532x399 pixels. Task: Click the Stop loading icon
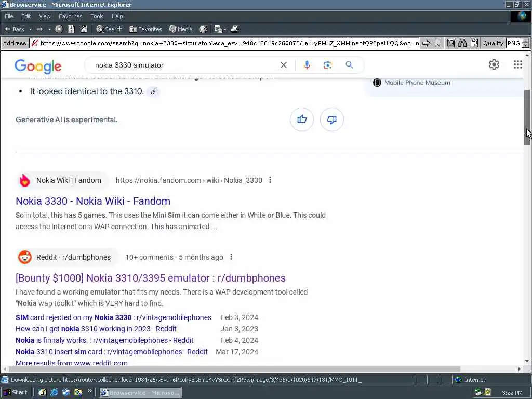point(59,29)
